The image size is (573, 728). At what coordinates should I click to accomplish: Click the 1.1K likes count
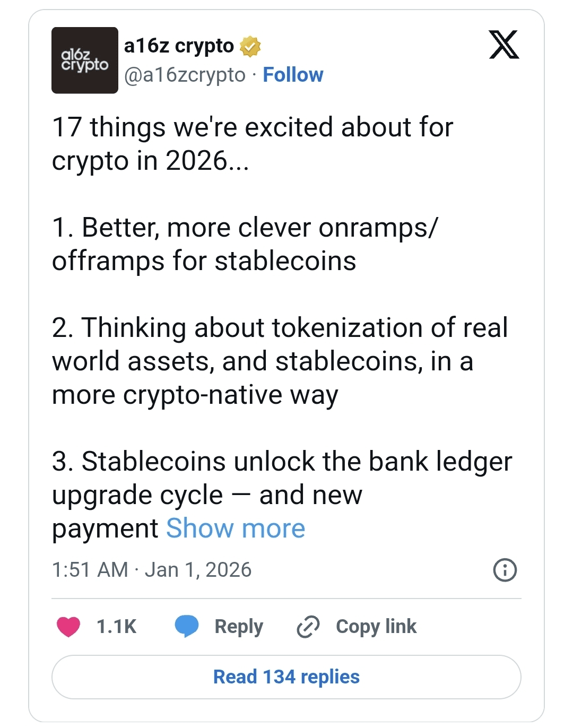pos(116,627)
